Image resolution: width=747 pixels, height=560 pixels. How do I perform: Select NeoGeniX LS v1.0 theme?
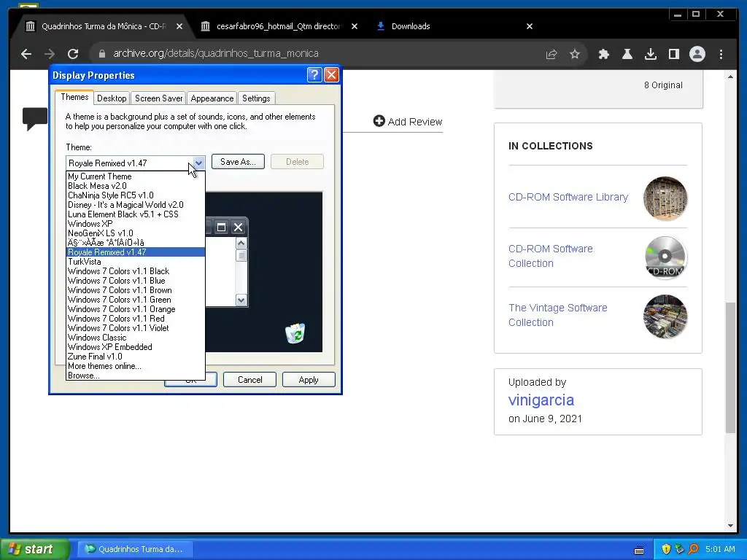coord(135,233)
